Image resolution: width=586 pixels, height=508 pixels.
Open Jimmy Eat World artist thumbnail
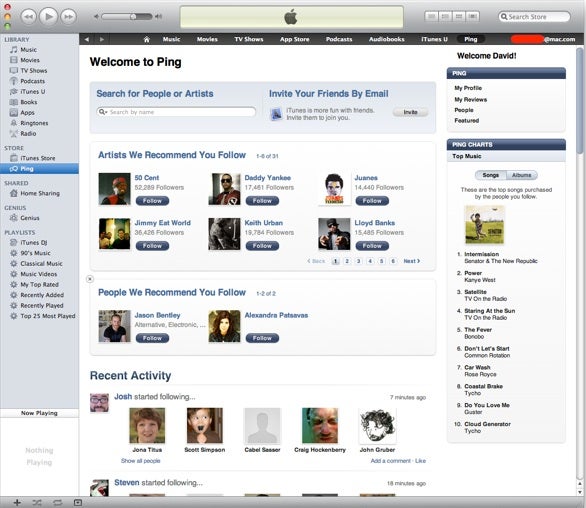(114, 234)
